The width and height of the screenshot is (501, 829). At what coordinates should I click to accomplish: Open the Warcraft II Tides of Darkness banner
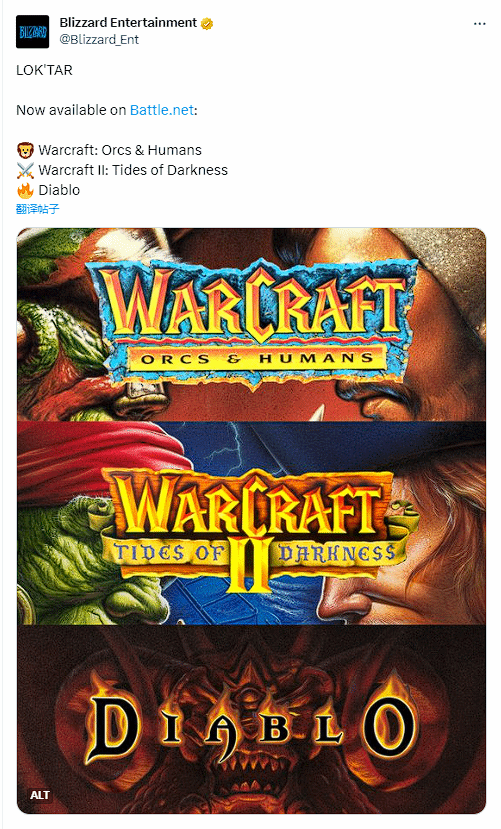click(x=251, y=523)
